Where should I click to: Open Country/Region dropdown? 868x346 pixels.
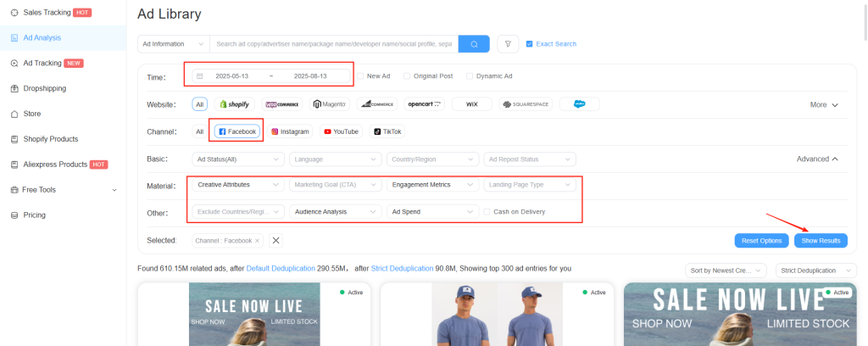433,159
